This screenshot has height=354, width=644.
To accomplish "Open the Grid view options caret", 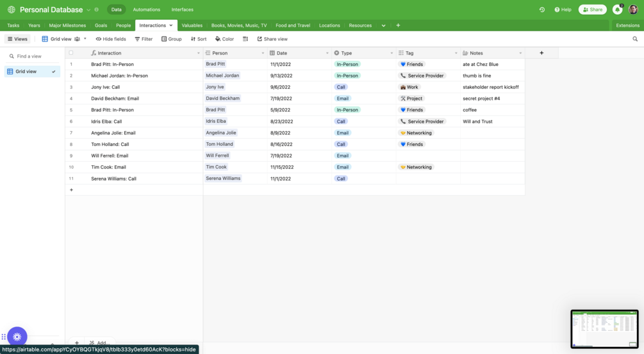I will pos(85,39).
